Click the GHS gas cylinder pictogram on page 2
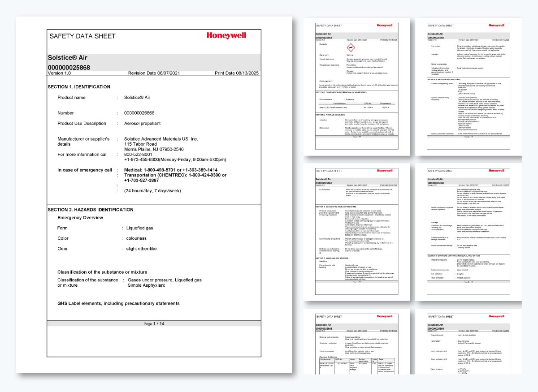The width and height of the screenshot is (538, 392). click(x=351, y=47)
